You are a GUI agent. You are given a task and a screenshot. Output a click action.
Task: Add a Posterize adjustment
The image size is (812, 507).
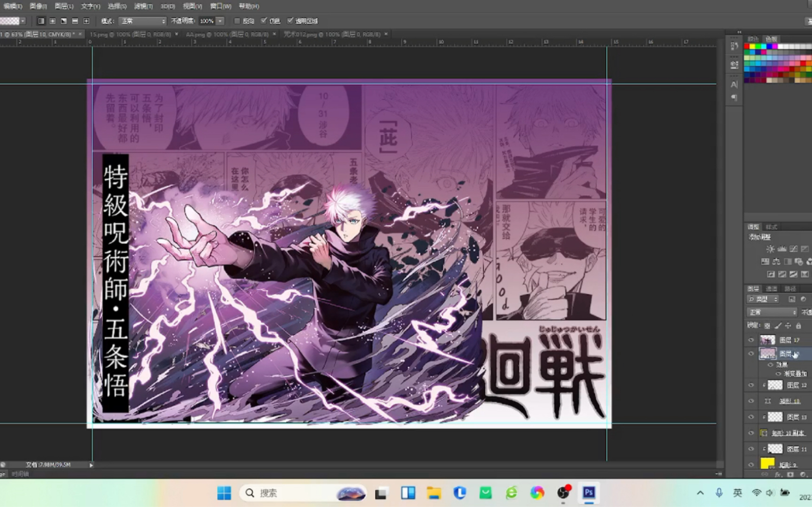782,274
